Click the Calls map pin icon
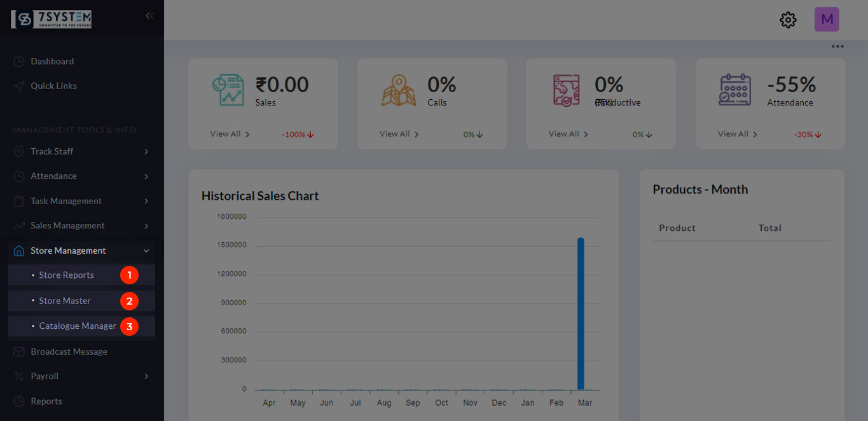Viewport: 868px width, 421px height. [x=399, y=90]
